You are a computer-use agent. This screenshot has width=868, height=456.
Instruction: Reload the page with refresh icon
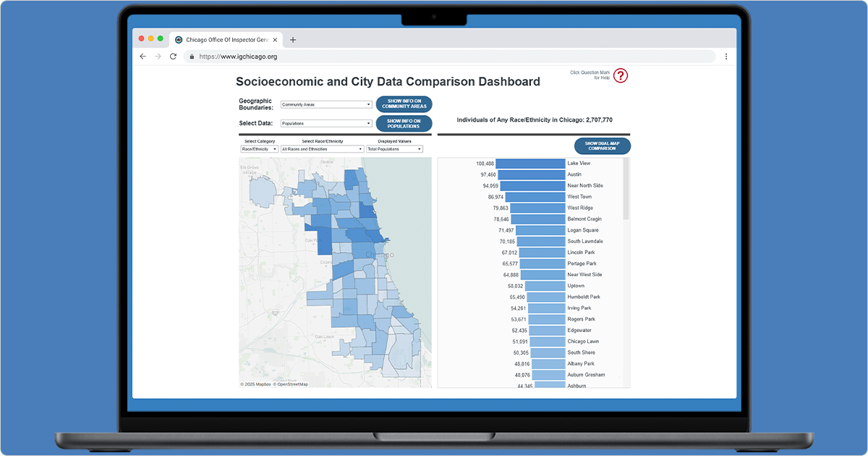tap(174, 56)
